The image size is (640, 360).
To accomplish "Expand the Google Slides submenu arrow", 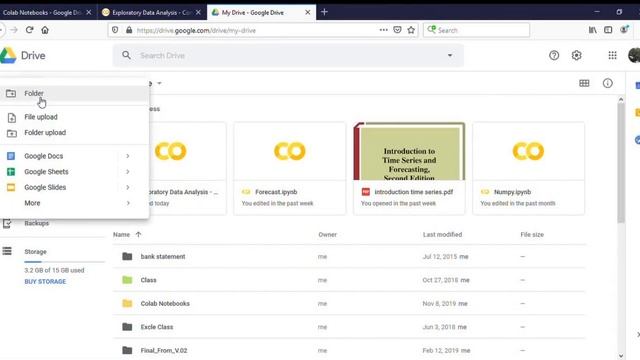I will click(128, 187).
